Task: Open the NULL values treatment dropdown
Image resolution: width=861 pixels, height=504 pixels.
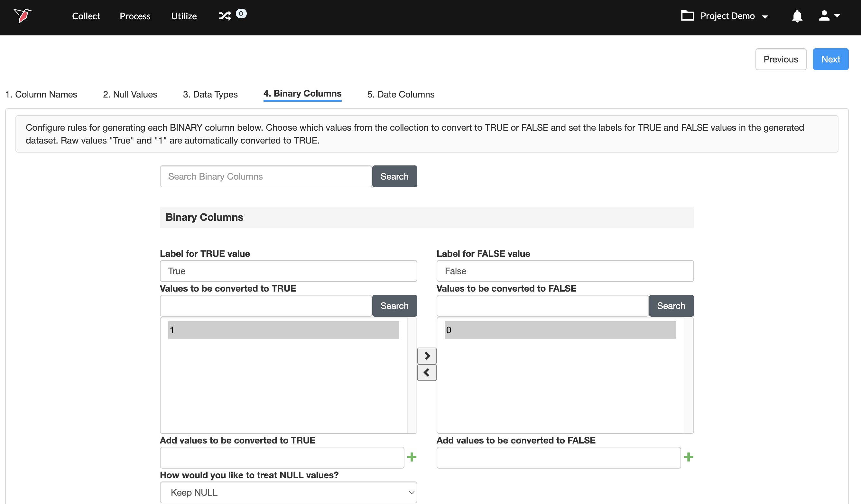Action: [288, 492]
